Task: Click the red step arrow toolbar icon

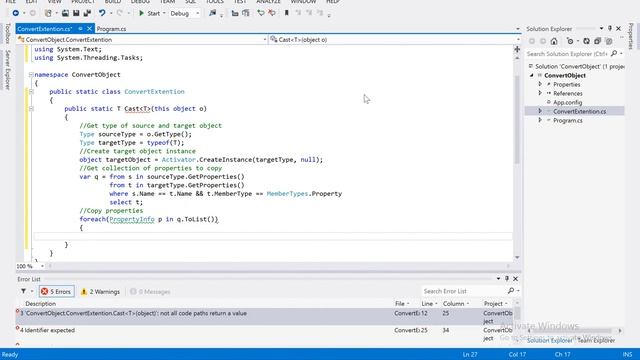Action: point(271,13)
